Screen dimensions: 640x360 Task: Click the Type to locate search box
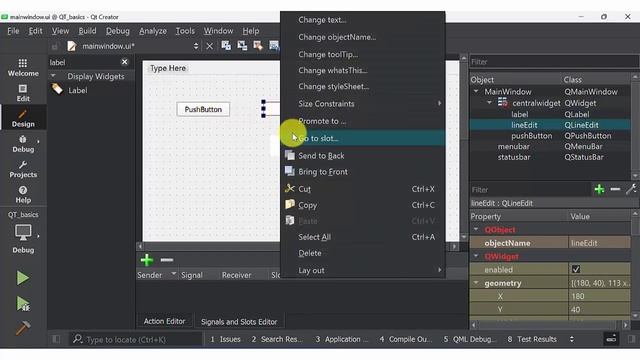tap(136, 339)
